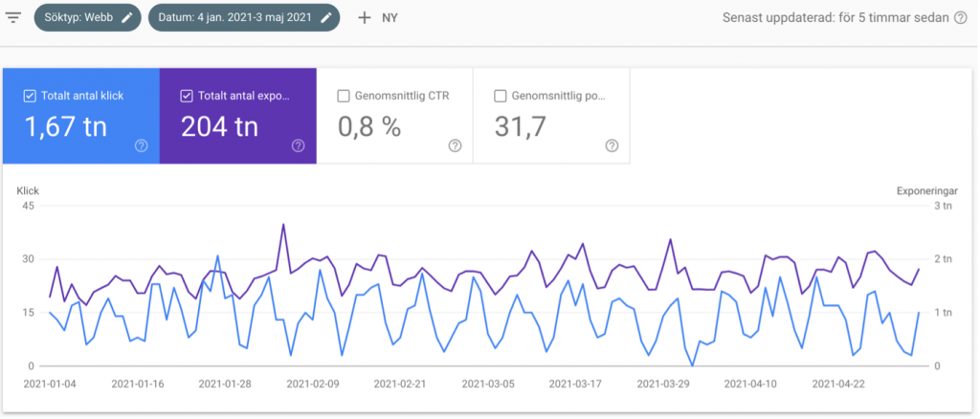This screenshot has width=980, height=419.
Task: Open help icon next to Senast uppdaterad
Action: point(960,18)
